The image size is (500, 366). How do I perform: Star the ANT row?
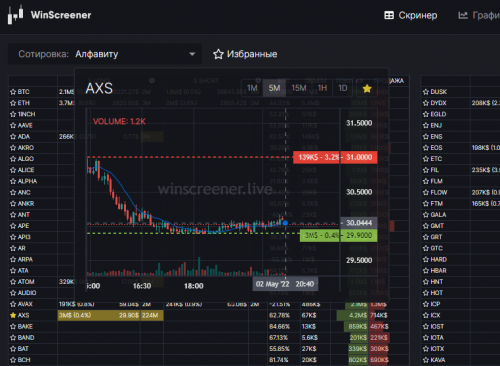tap(13, 215)
